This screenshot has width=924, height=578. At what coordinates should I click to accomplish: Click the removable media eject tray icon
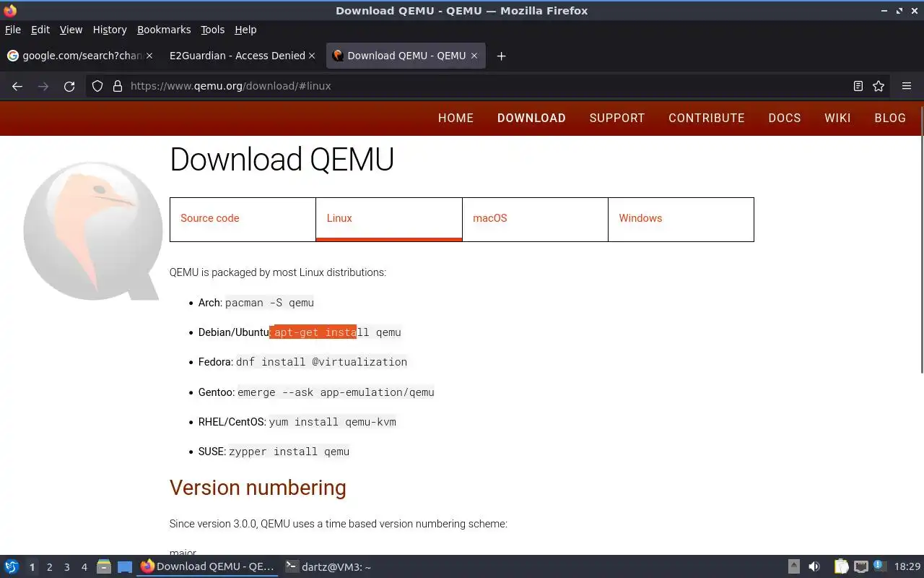(793, 567)
